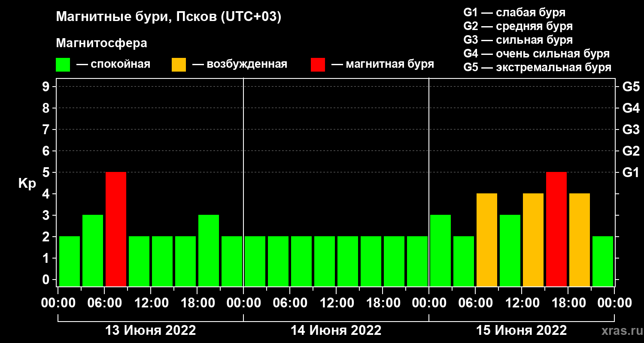Click first green bar of 13 June

click(x=70, y=261)
